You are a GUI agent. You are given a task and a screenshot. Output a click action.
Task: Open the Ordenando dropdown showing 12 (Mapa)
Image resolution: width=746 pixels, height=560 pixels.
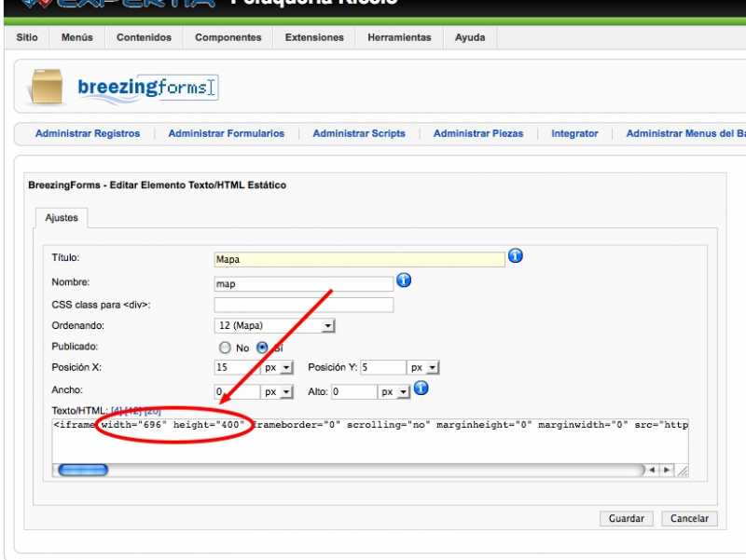[274, 325]
